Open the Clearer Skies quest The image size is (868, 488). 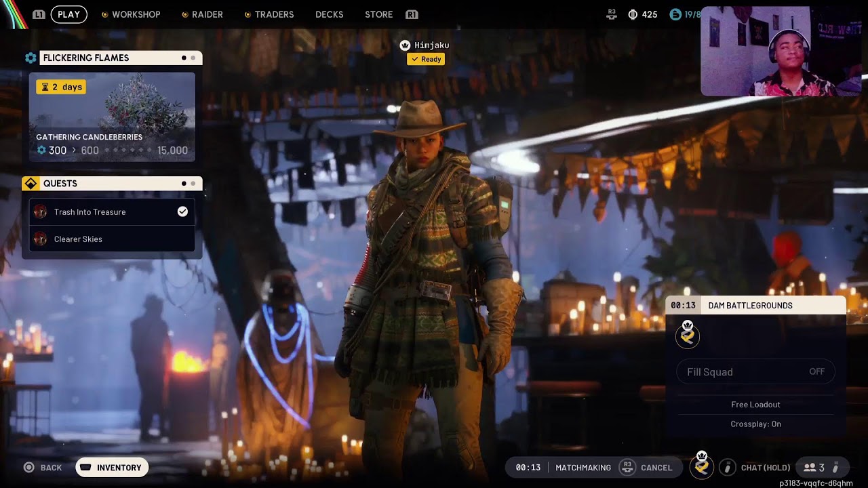(x=112, y=239)
